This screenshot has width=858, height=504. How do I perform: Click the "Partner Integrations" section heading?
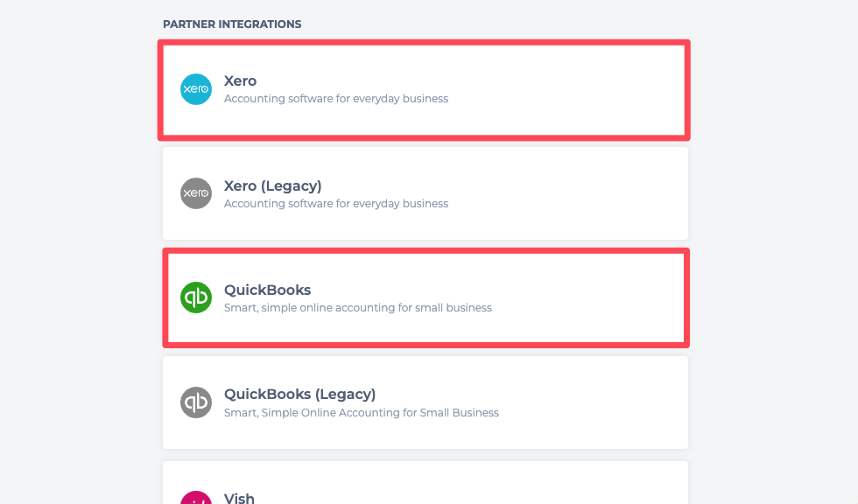click(x=232, y=24)
